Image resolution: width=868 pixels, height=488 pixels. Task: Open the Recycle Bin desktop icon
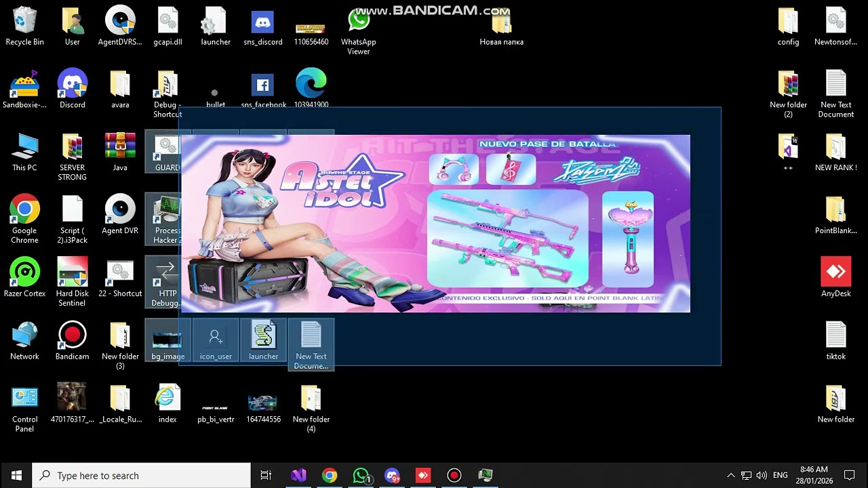click(x=24, y=27)
